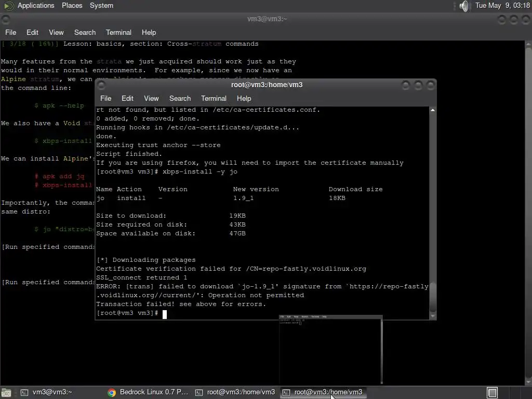Open View menu in the root@vm3:/home/vm3 terminal
The image size is (532, 399).
[151, 98]
